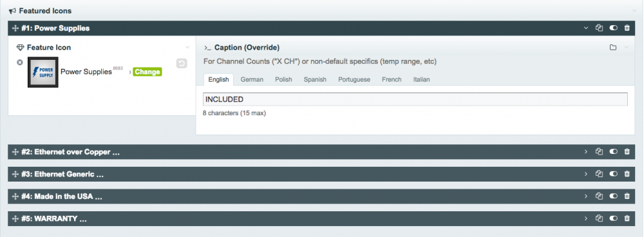Grab the move handle of #1 Power Supplies
This screenshot has height=237, width=644.
point(15,28)
